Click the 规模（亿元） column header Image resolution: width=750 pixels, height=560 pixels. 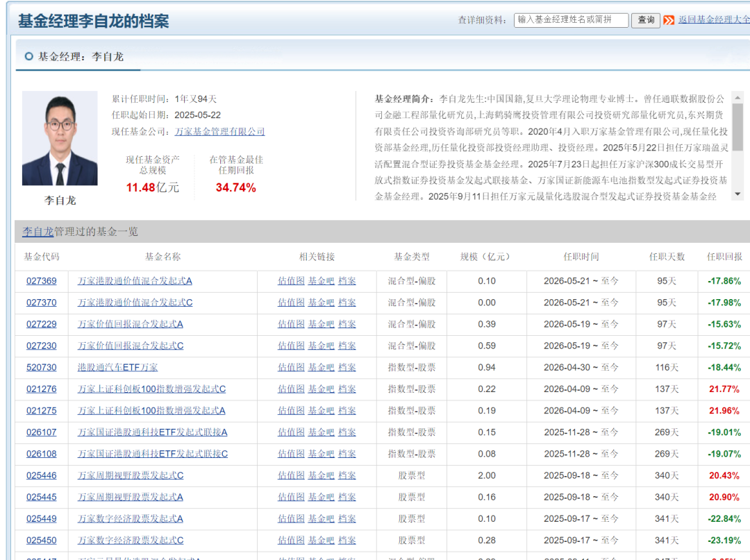tap(486, 257)
